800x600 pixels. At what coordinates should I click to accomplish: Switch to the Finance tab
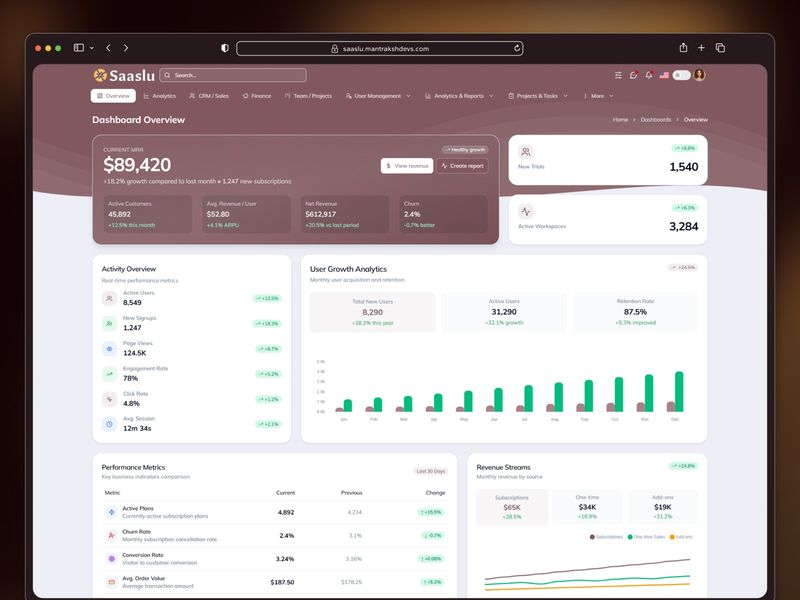tap(257, 96)
